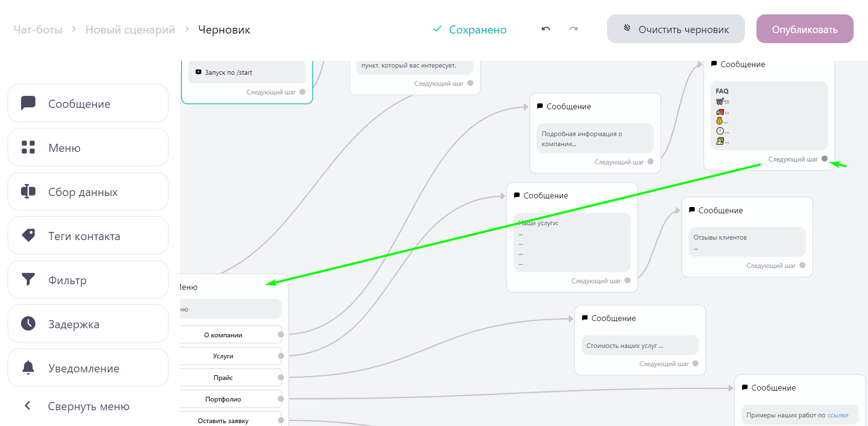Screen dimensions: 868x426
Task: Click the redo arrow icon
Action: coord(573,29)
